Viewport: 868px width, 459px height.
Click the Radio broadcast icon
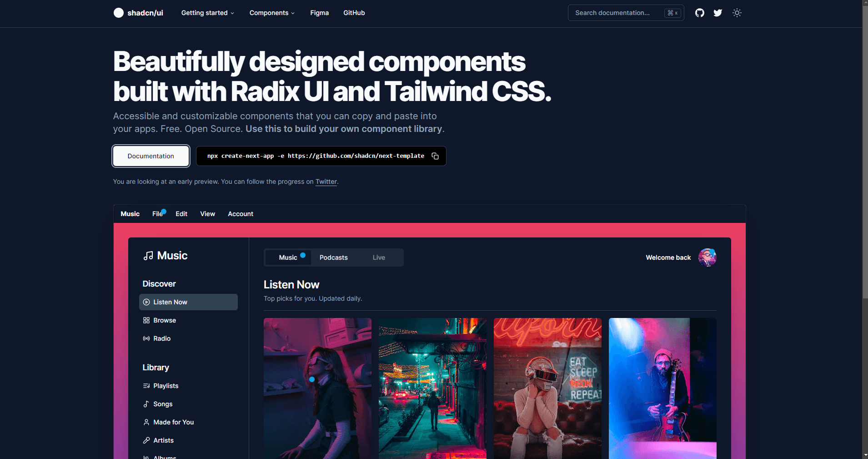coord(146,338)
